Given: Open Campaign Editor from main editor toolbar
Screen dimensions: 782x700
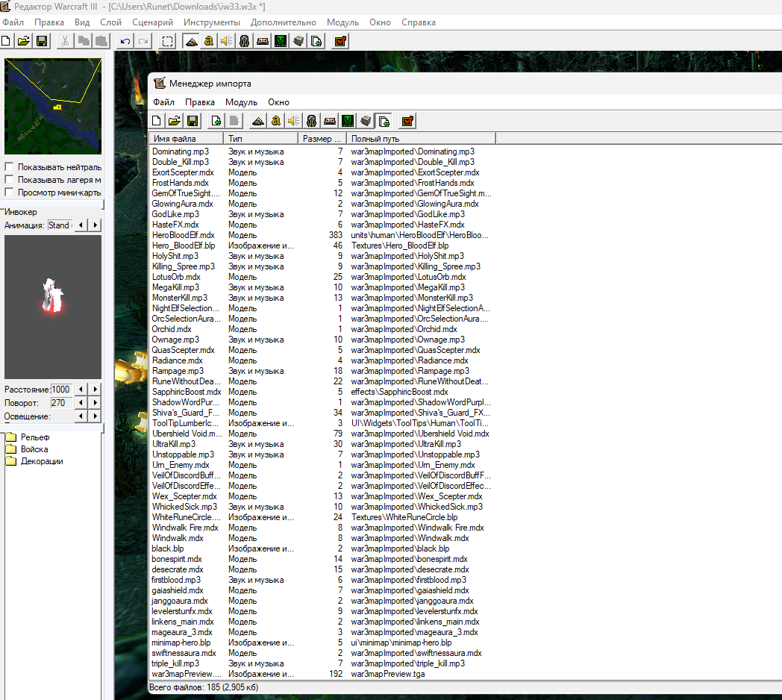Looking at the screenshot, I should pyautogui.click(x=263, y=41).
